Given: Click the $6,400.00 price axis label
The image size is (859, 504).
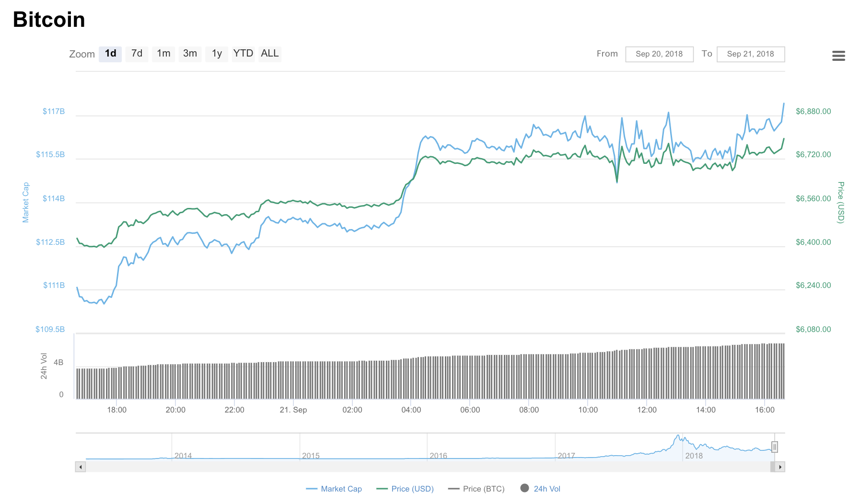Looking at the screenshot, I should pyautogui.click(x=813, y=242).
